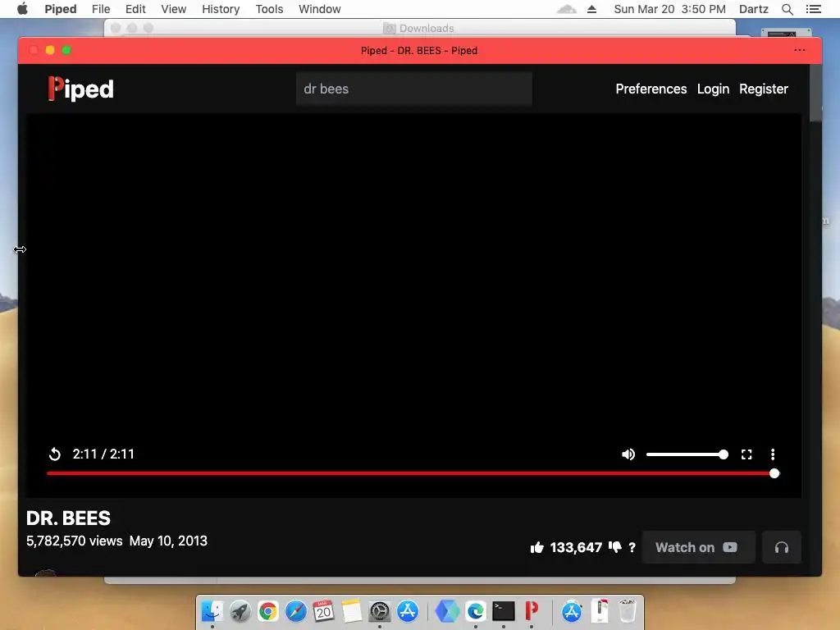
Task: Click the May 10, 2013 upload date
Action: coord(168,541)
